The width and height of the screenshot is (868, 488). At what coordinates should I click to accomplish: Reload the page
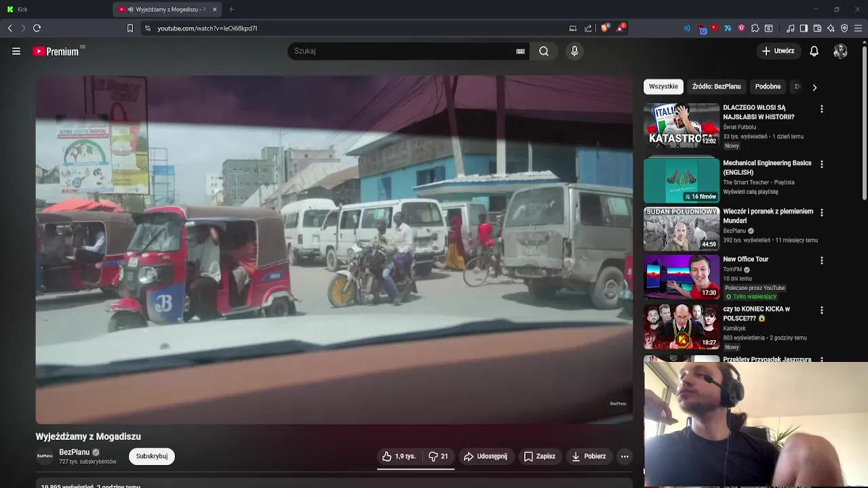pyautogui.click(x=37, y=28)
